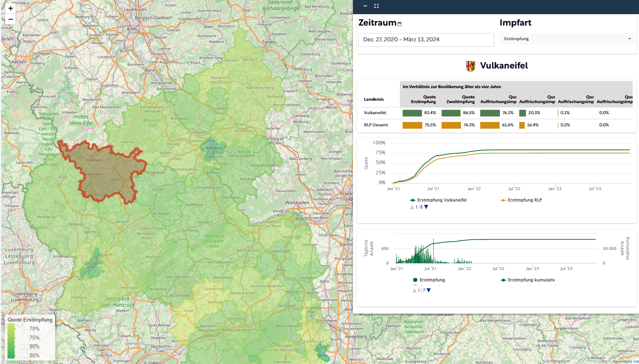Select the Vulkaneifel row in table
The image size is (639, 364).
pyautogui.click(x=375, y=113)
